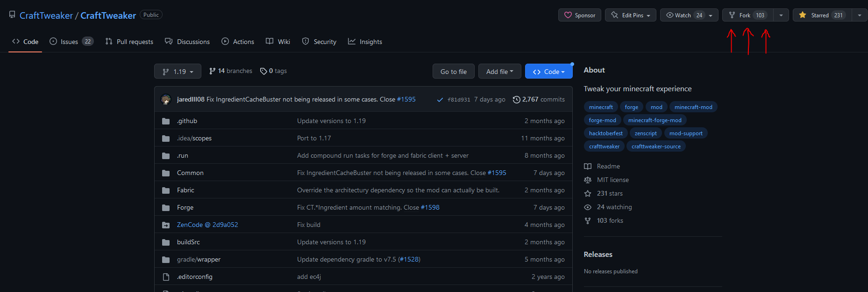
Task: Click jaredlll08's avatar in commit header
Action: pos(166,99)
